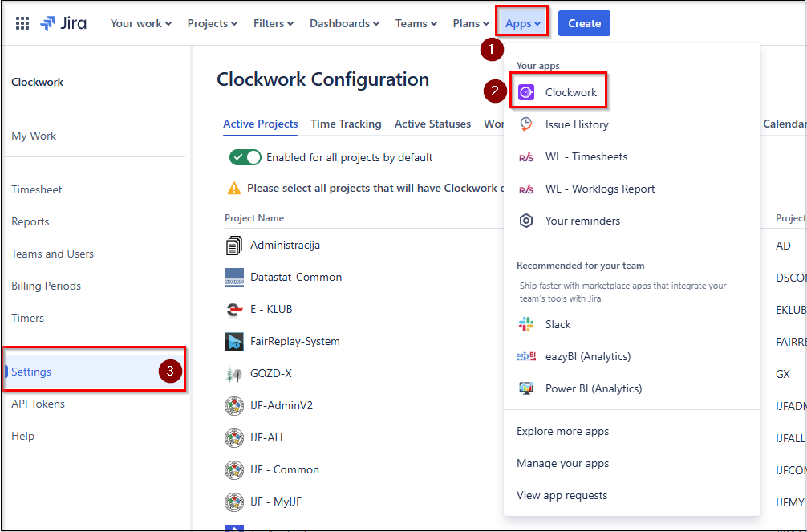Select Power BI (Analytics) from recommended apps
Screen dimensions: 807x532
[x=632, y=388]
